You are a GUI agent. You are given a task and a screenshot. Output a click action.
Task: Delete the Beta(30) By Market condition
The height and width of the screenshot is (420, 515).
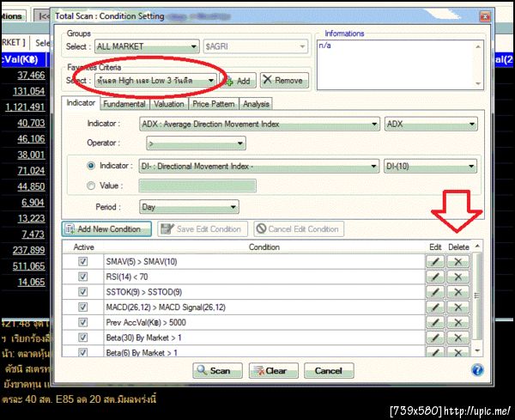click(x=457, y=338)
